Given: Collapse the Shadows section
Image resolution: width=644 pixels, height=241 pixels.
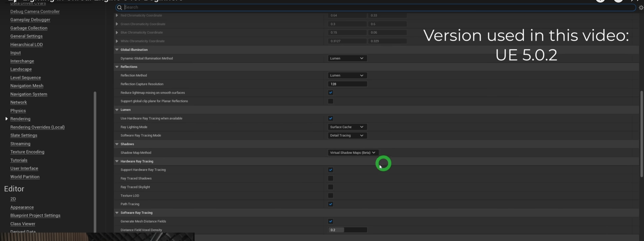Looking at the screenshot, I should click(117, 144).
